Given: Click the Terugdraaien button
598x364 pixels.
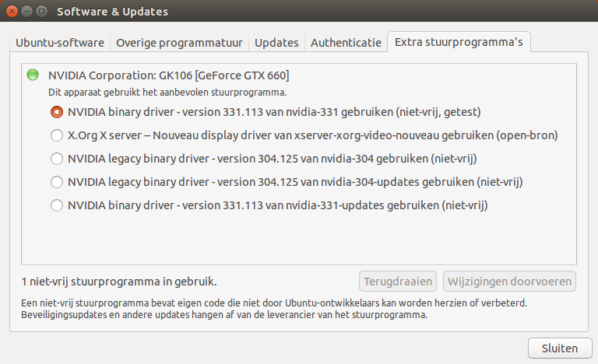Looking at the screenshot, I should pos(398,282).
